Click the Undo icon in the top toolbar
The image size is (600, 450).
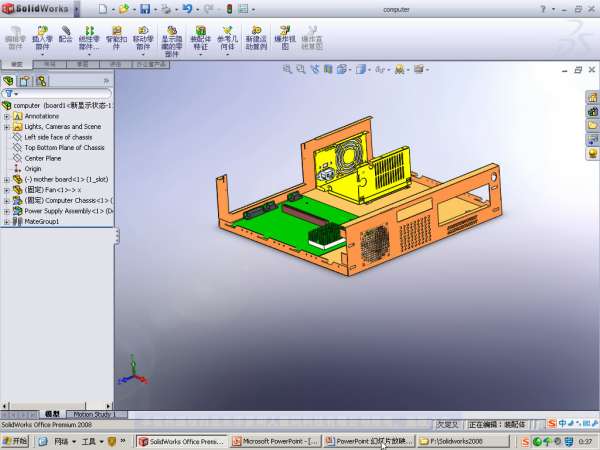[187, 9]
